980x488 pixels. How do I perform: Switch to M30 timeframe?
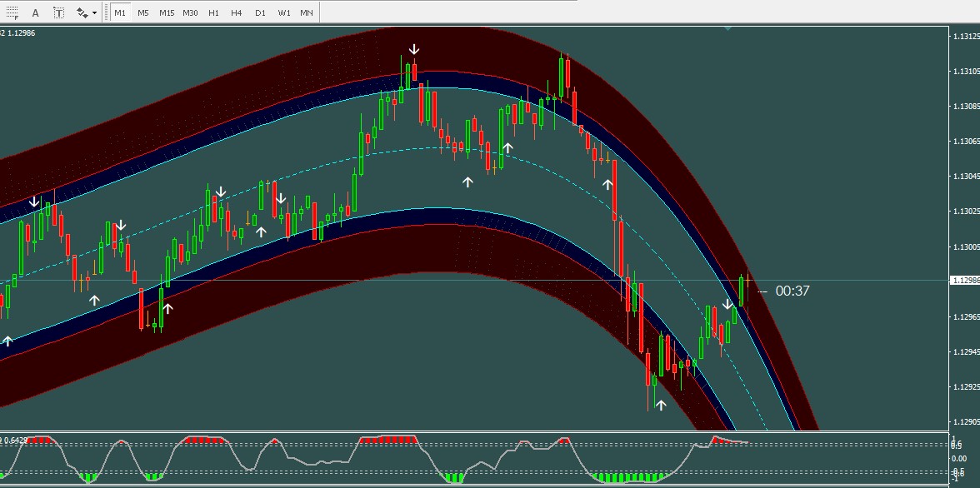coord(190,12)
